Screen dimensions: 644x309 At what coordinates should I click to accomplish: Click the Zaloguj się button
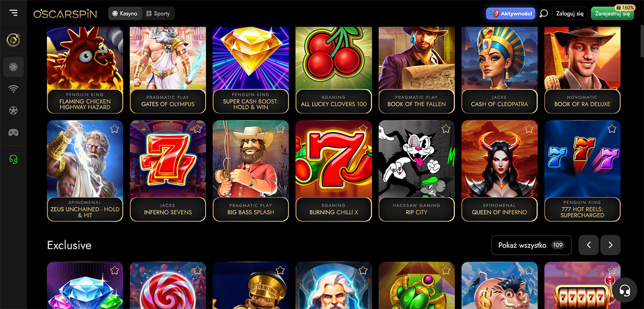tap(570, 14)
